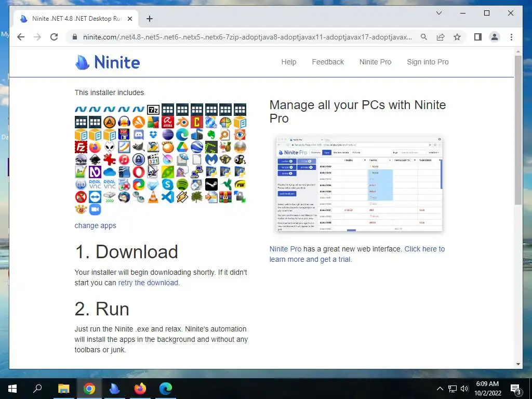This screenshot has height=399, width=532.
Task: Click the Dropbox app icon
Action: (x=153, y=135)
